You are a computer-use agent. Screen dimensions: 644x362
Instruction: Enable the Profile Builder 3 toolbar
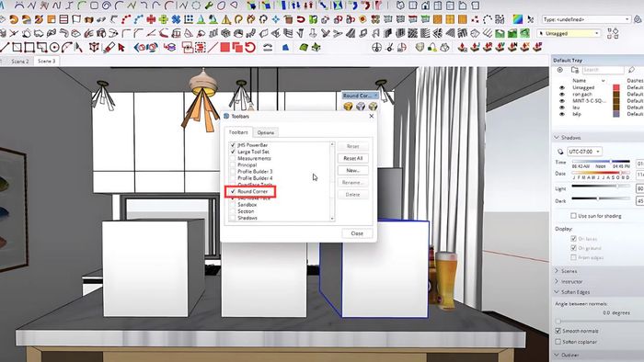pos(233,172)
